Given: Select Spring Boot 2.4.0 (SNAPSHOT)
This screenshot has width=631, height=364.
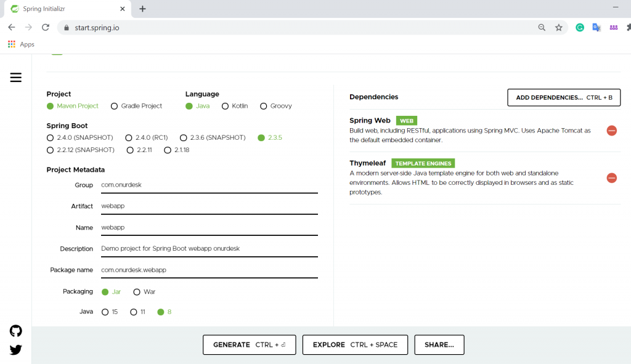Looking at the screenshot, I should coord(79,137).
